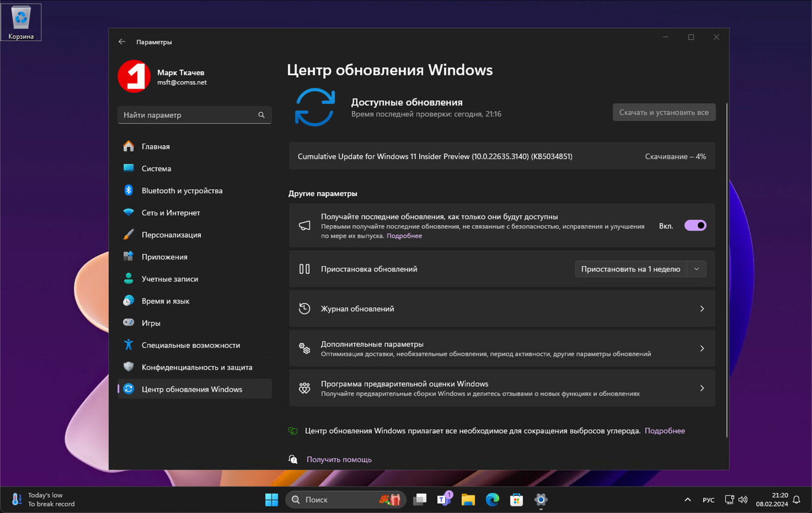The width and height of the screenshot is (812, 513).
Task: Open the Приложения section
Action: (x=195, y=257)
